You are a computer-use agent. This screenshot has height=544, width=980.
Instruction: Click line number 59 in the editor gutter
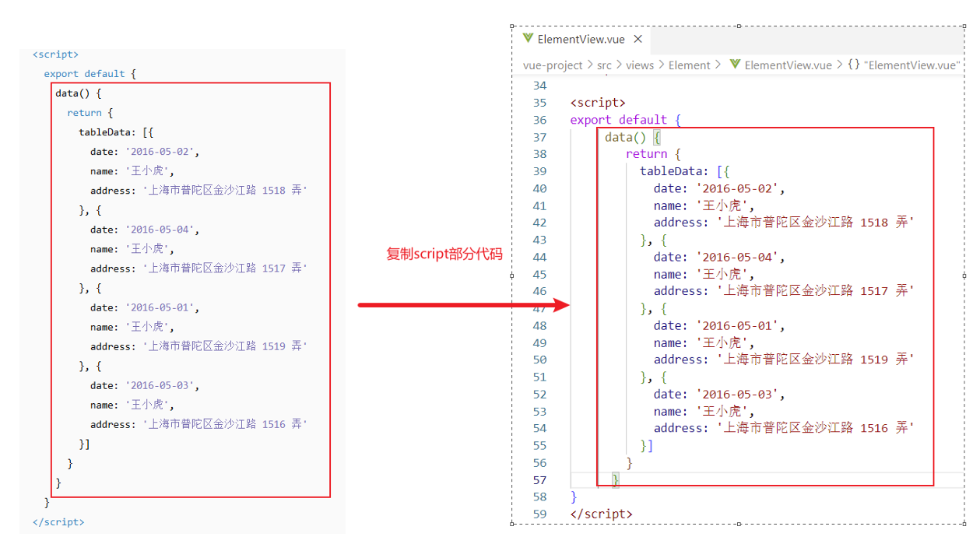point(540,514)
